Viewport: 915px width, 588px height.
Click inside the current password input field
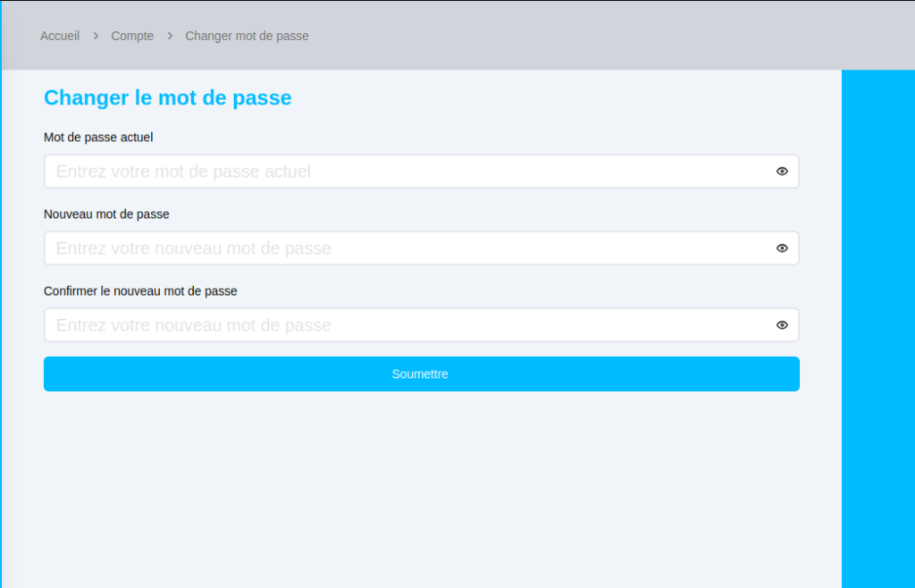coord(357,171)
